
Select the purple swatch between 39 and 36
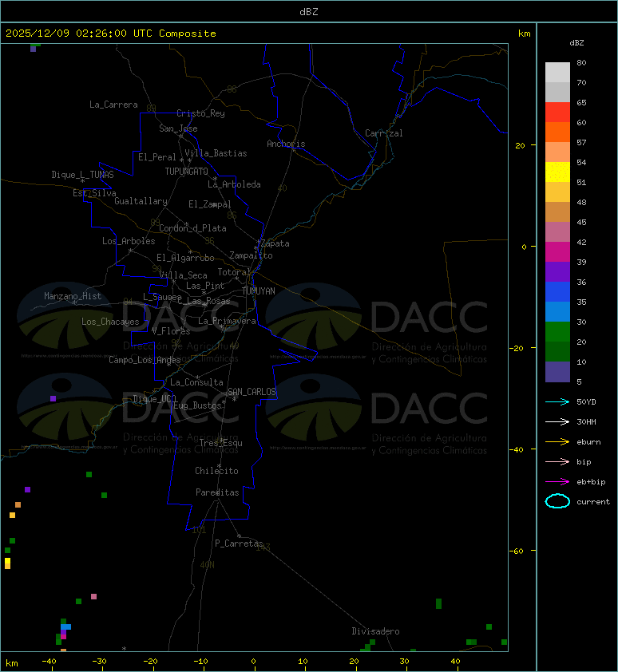coord(557,272)
